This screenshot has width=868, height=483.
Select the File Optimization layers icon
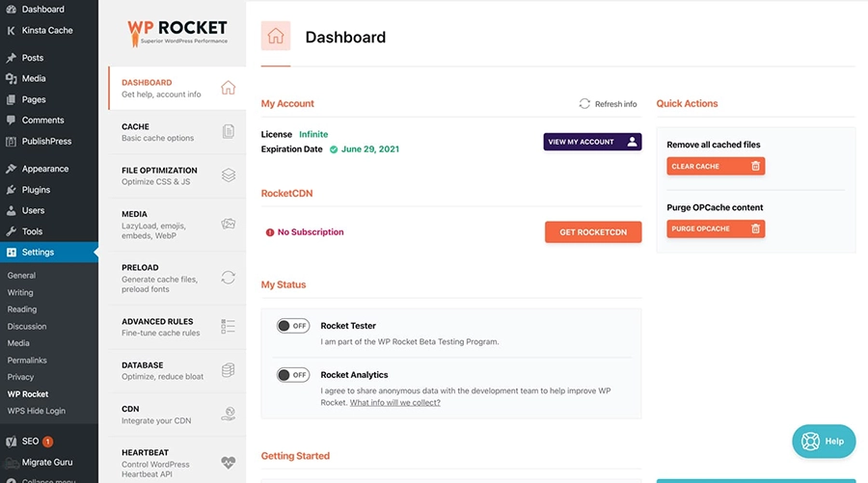click(x=229, y=175)
